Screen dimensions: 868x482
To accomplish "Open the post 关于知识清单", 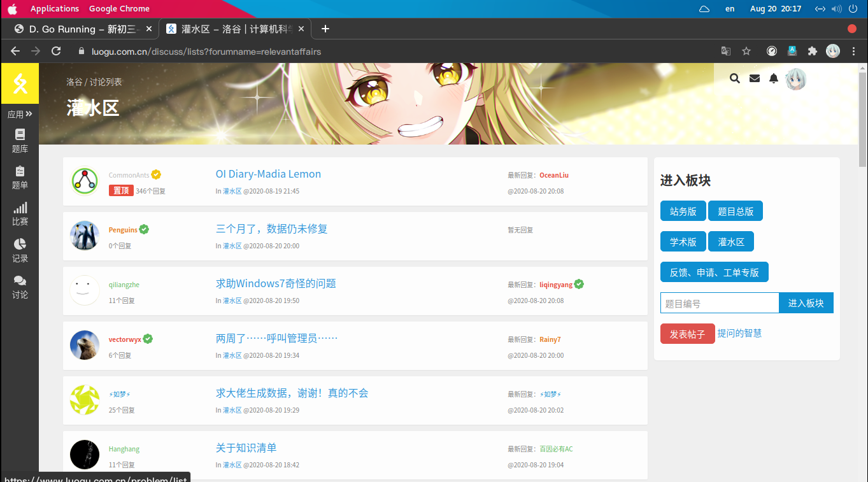I will pos(246,448).
